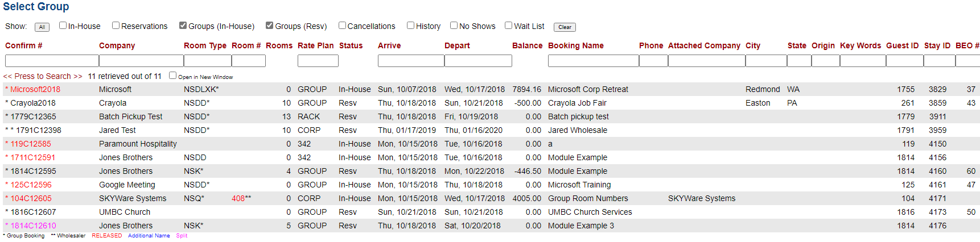
Task: Open the Microsoft2018 confirmation link
Action: pos(35,89)
